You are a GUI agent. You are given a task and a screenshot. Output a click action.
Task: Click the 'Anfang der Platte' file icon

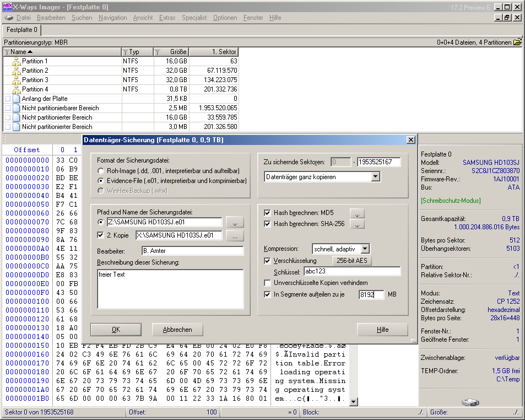click(16, 99)
